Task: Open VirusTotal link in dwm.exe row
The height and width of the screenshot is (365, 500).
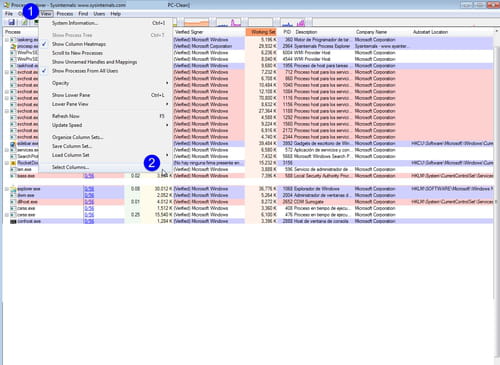Action: [89, 195]
